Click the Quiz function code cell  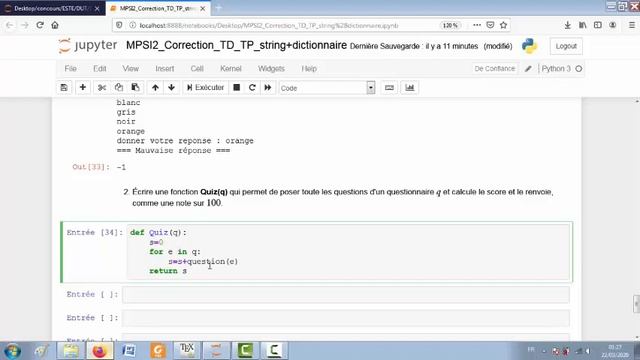pos(348,252)
